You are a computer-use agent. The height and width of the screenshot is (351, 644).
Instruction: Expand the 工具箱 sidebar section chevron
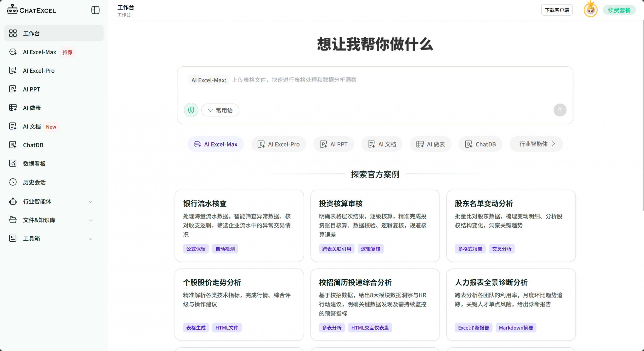(91, 239)
